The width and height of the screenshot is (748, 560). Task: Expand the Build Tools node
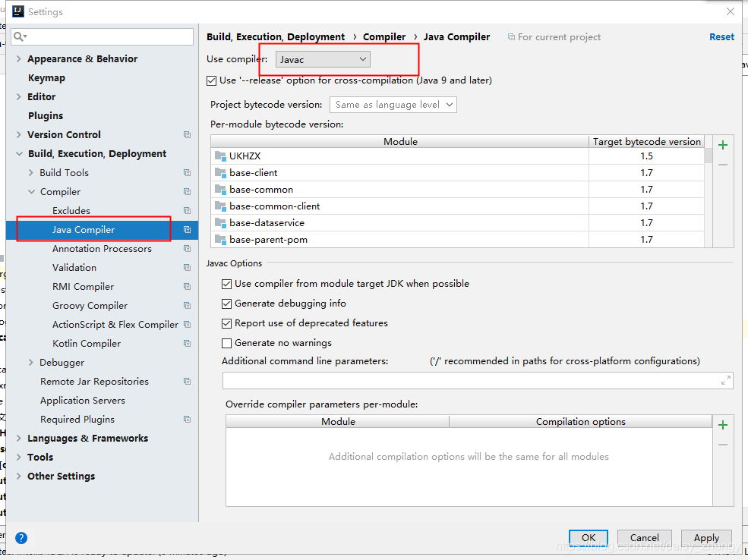click(31, 172)
